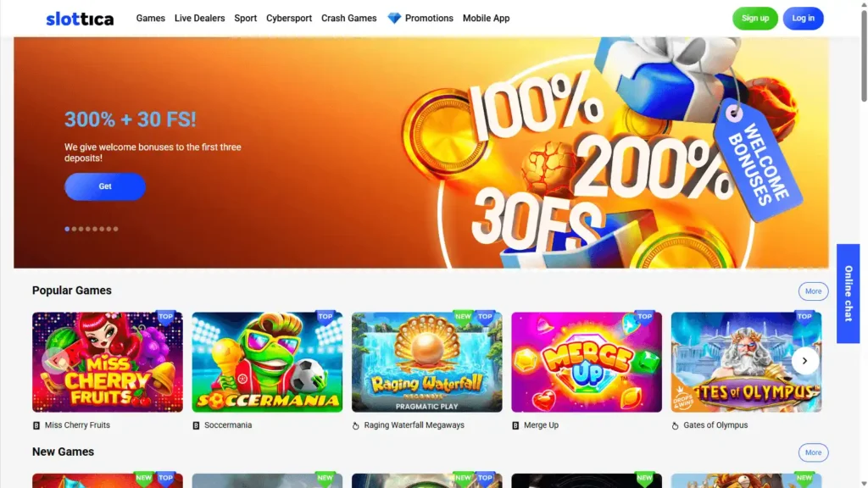Select the last banner carousel dot
Image resolution: width=868 pixels, height=488 pixels.
pos(115,229)
